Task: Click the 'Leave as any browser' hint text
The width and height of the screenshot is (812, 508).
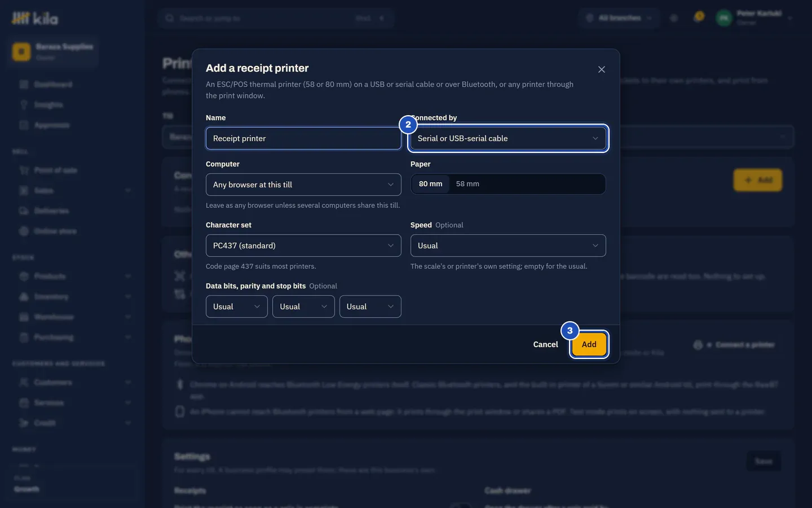Action: (303, 205)
